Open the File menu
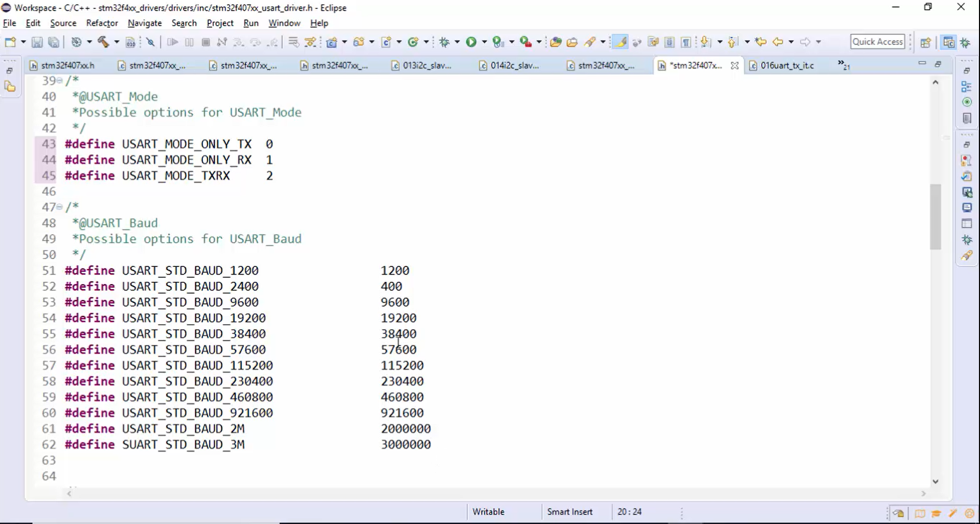980x524 pixels. (9, 23)
